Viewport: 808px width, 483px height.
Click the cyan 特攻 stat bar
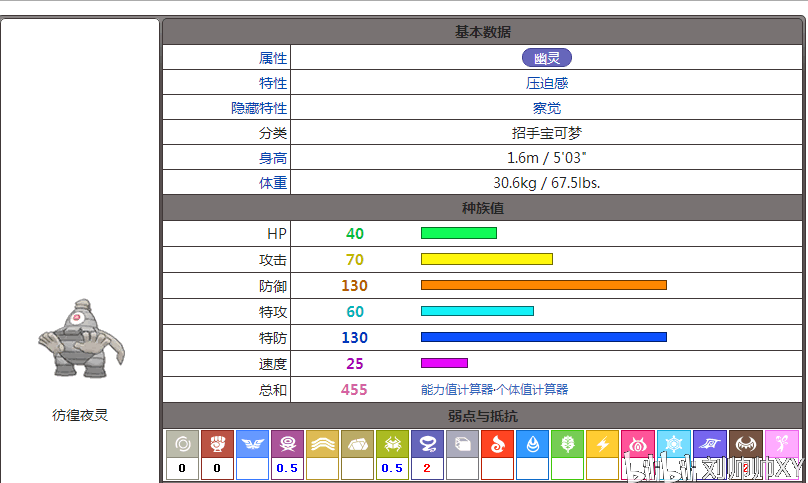click(x=477, y=311)
